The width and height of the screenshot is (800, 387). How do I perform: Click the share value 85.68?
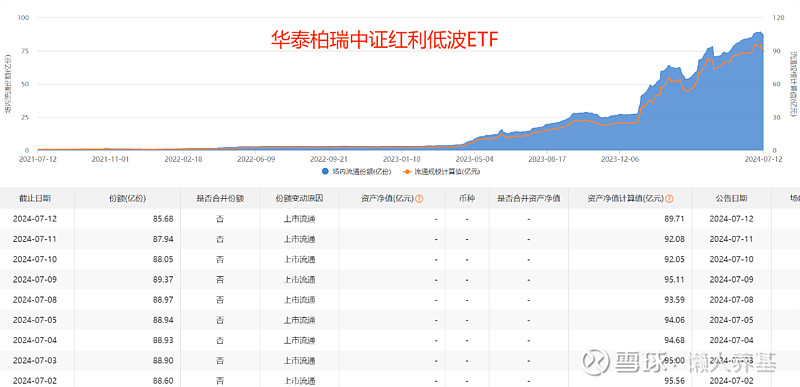[x=162, y=219]
